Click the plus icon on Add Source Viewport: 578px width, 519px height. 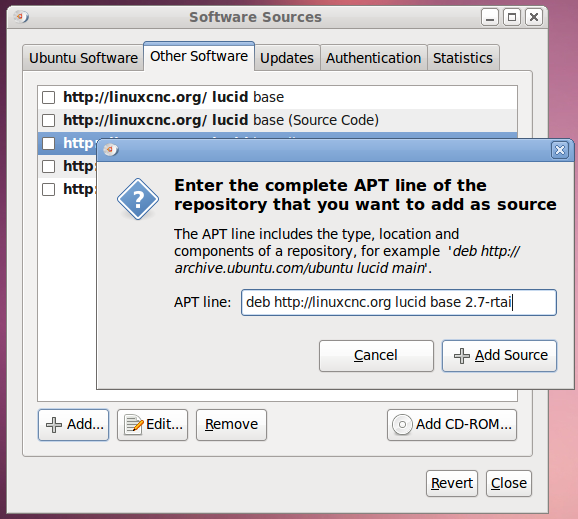pyautogui.click(x=462, y=356)
